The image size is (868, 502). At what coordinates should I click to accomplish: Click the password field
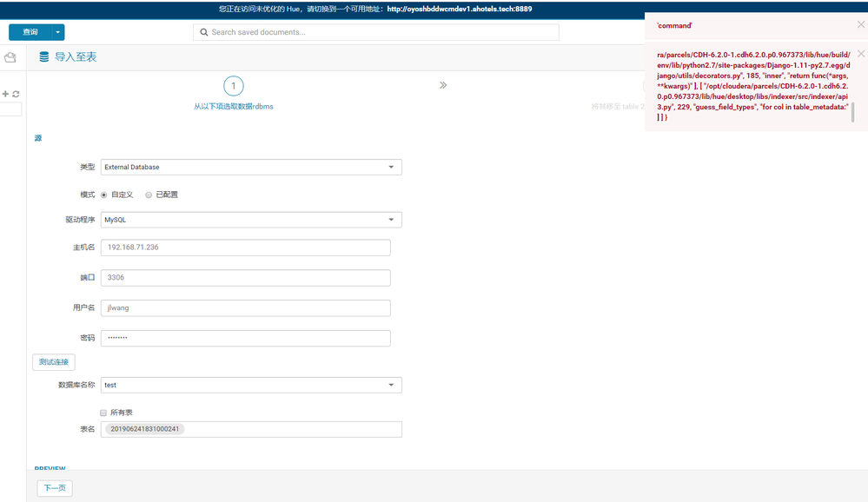pyautogui.click(x=246, y=338)
